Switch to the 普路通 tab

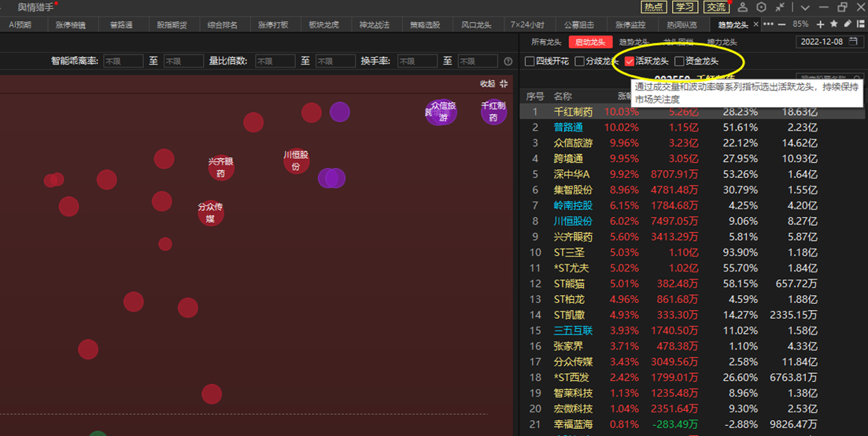point(121,25)
